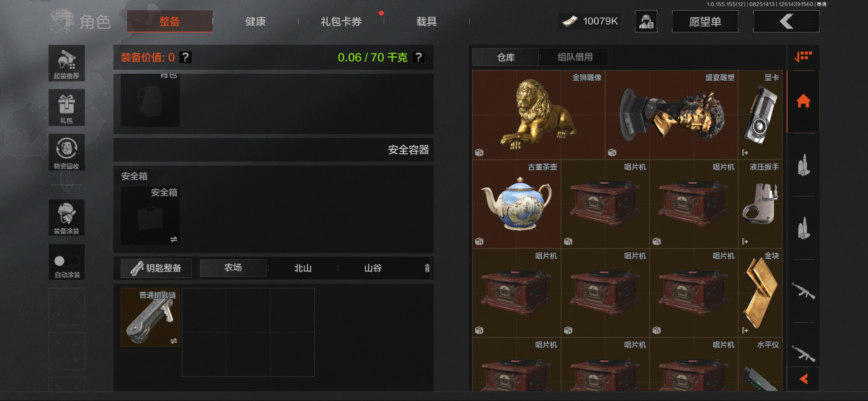
Task: Expand the 安全容器 section header
Action: coord(274,150)
